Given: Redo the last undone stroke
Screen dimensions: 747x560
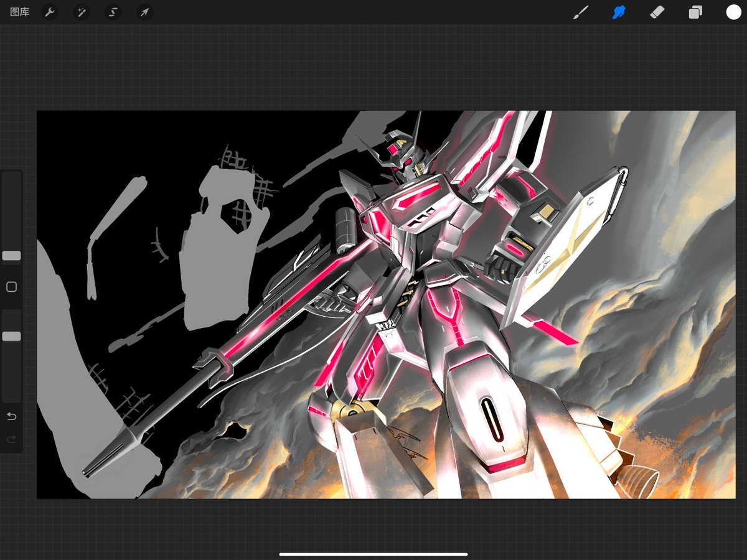Looking at the screenshot, I should [11, 440].
